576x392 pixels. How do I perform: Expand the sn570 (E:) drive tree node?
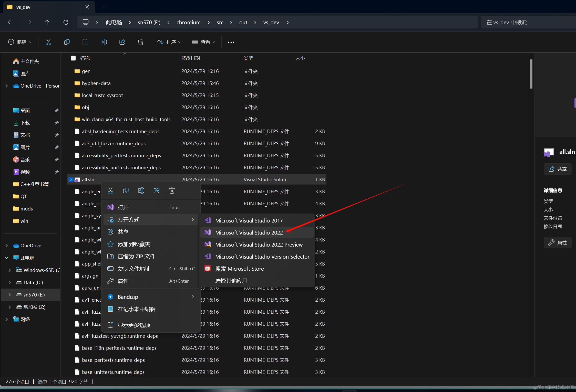click(x=10, y=295)
